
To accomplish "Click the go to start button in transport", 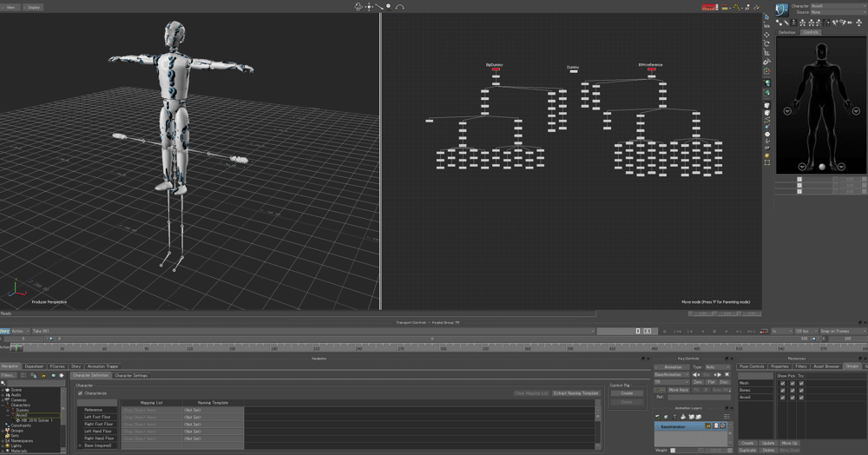I will (x=678, y=331).
